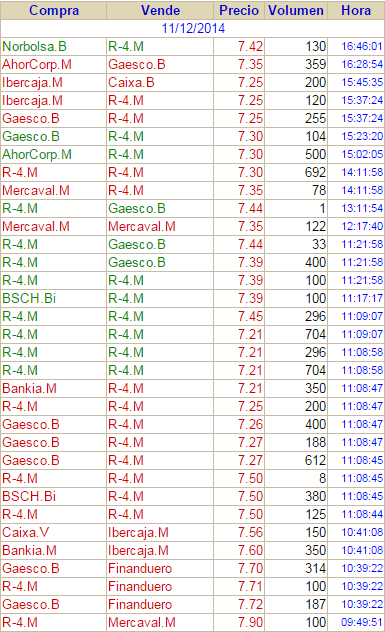
Task: Select Gaesco.B seller at price 7.35
Action: point(160,64)
